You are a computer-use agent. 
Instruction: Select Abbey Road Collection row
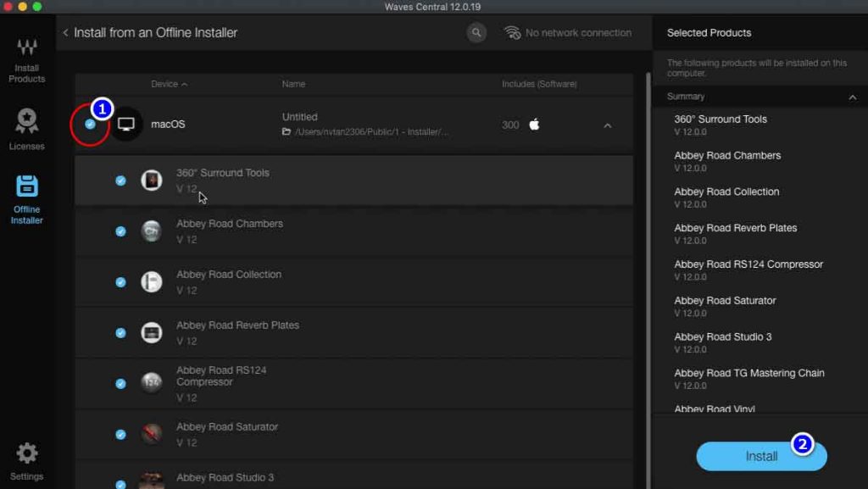point(339,281)
